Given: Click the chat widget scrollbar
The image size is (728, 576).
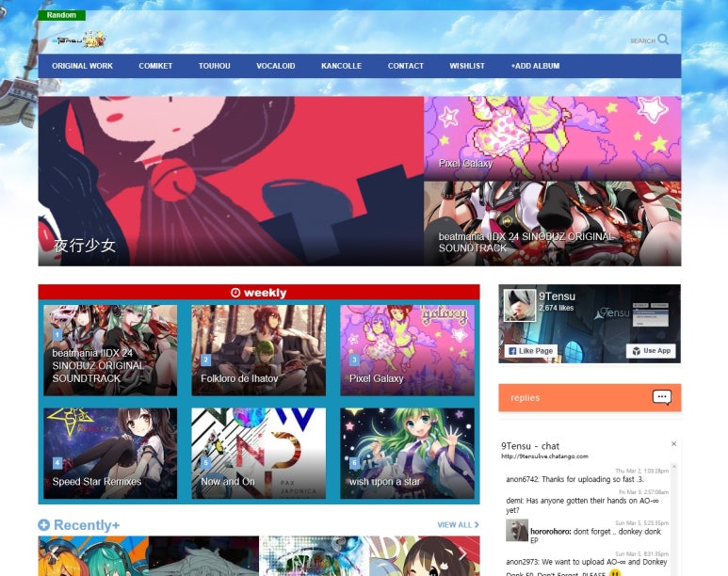Looking at the screenshot, I should tap(674, 519).
